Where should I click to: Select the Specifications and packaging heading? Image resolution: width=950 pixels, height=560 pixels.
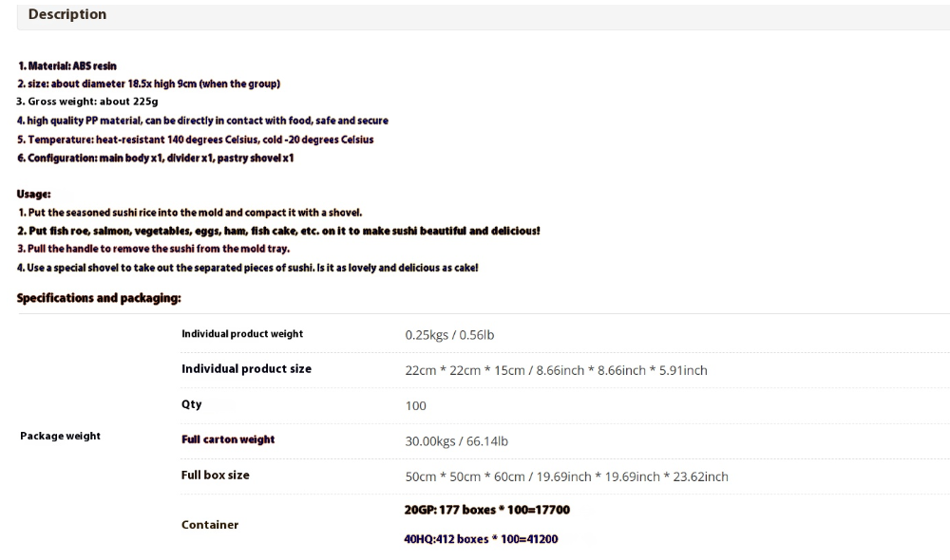[99, 298]
